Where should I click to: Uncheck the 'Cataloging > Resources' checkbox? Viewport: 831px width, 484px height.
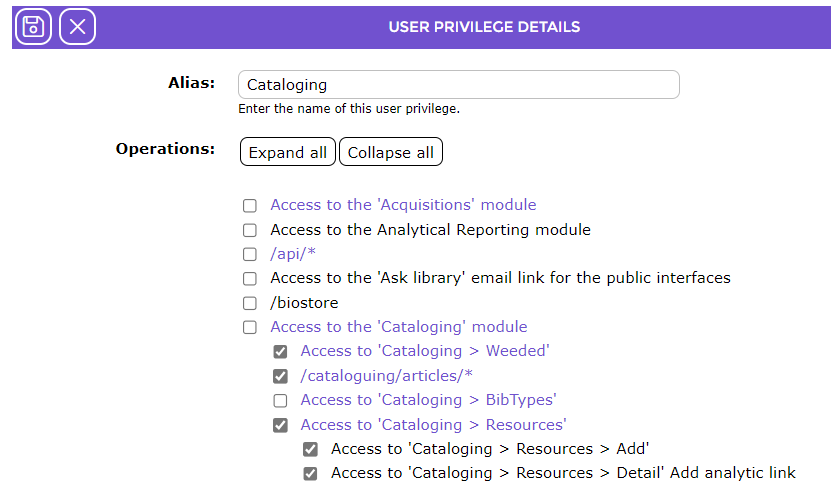[280, 425]
